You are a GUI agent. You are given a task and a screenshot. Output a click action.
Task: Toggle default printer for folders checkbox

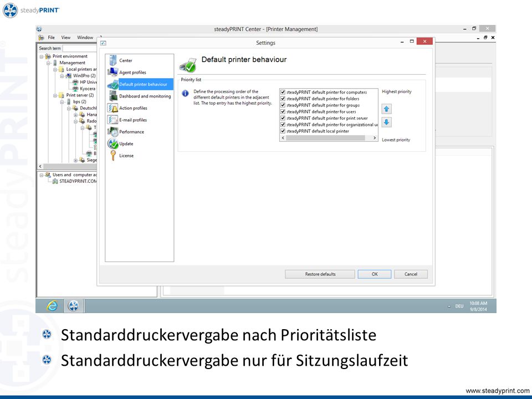point(283,99)
